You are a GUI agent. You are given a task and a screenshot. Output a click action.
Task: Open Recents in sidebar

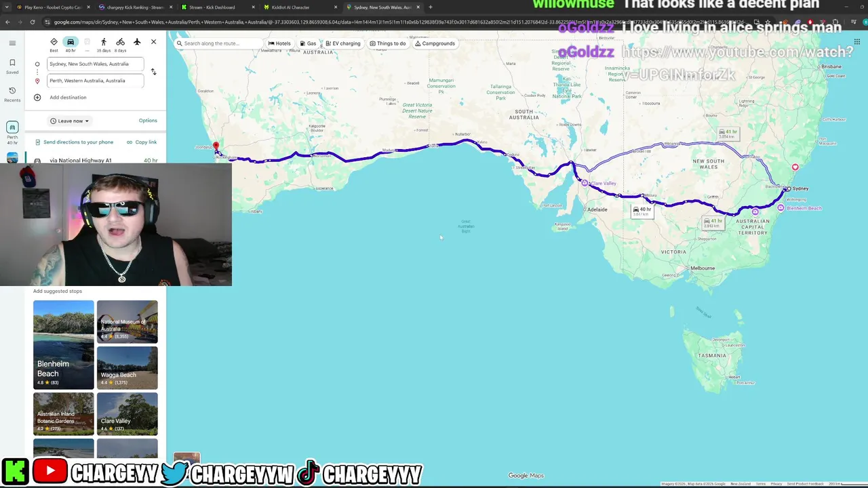[12, 94]
